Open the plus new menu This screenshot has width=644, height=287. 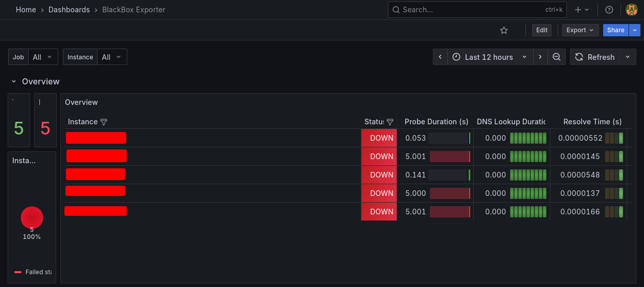click(582, 10)
